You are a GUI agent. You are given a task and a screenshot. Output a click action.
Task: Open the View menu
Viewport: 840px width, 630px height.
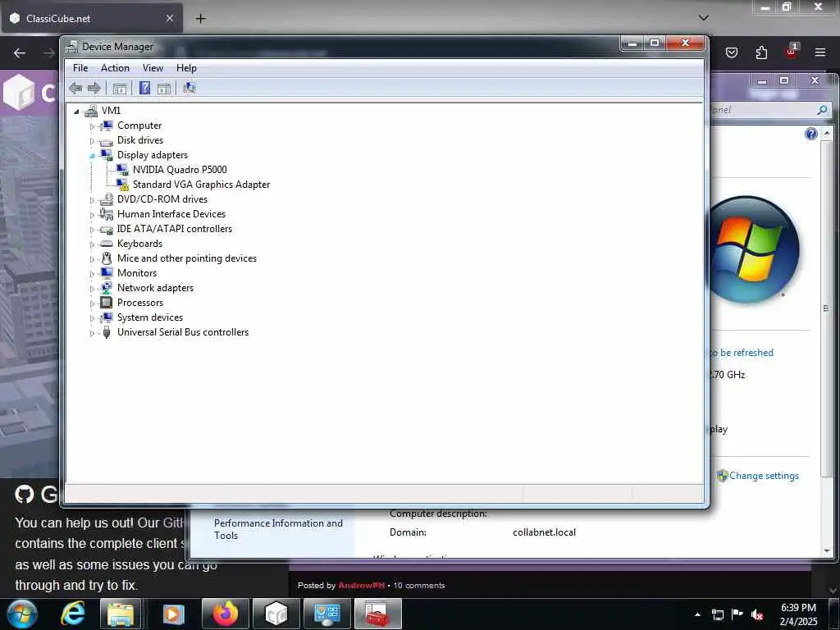[x=153, y=68]
